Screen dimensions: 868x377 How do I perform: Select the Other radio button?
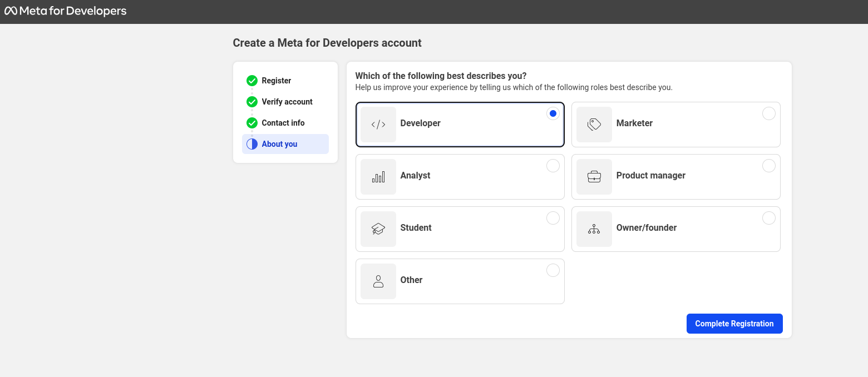[553, 270]
